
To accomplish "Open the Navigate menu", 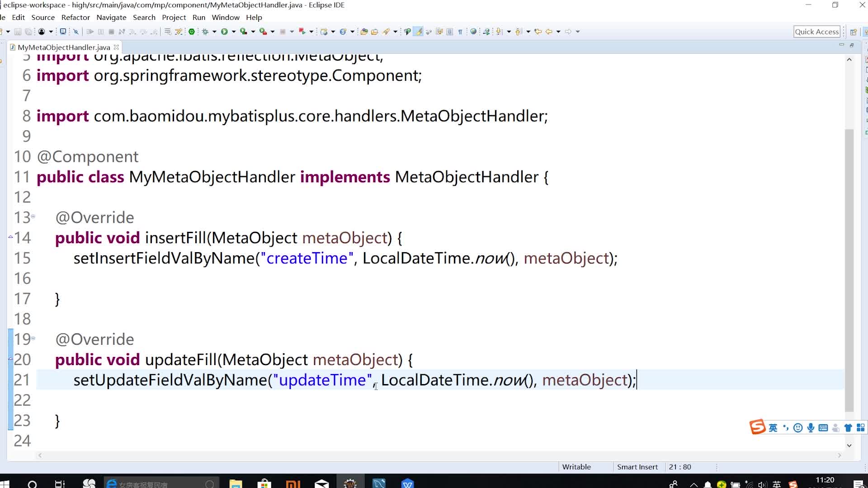I will click(x=111, y=17).
